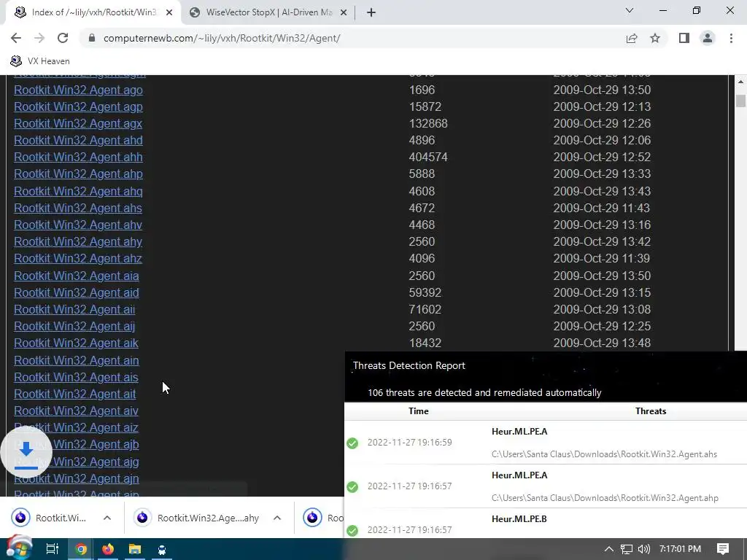Open Task View on the taskbar

53,549
